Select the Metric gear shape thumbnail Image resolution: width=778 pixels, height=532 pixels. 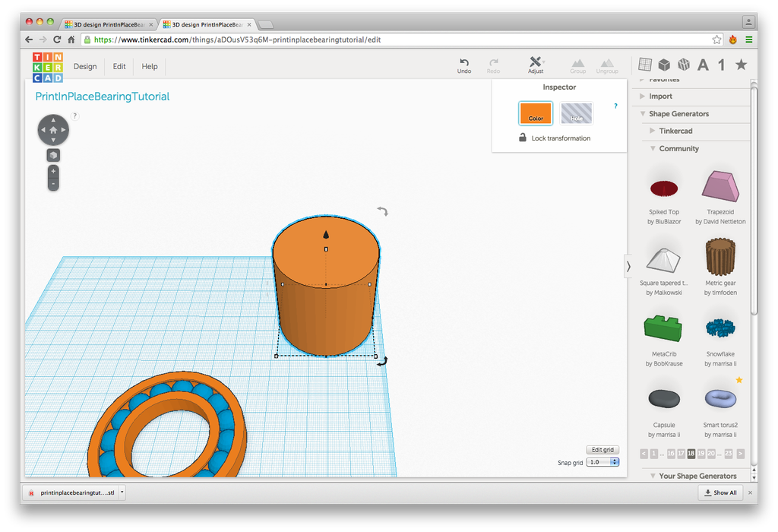[x=720, y=257]
